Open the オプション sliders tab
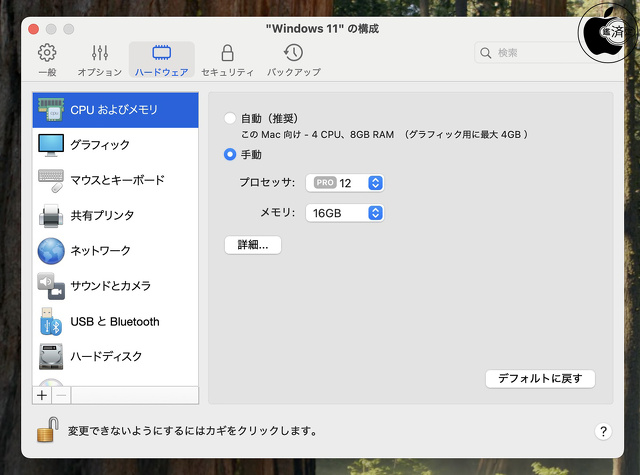 [x=100, y=60]
